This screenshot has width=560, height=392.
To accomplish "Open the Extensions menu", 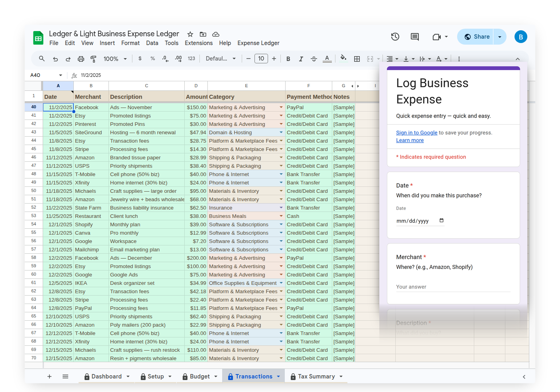I will 199,43.
